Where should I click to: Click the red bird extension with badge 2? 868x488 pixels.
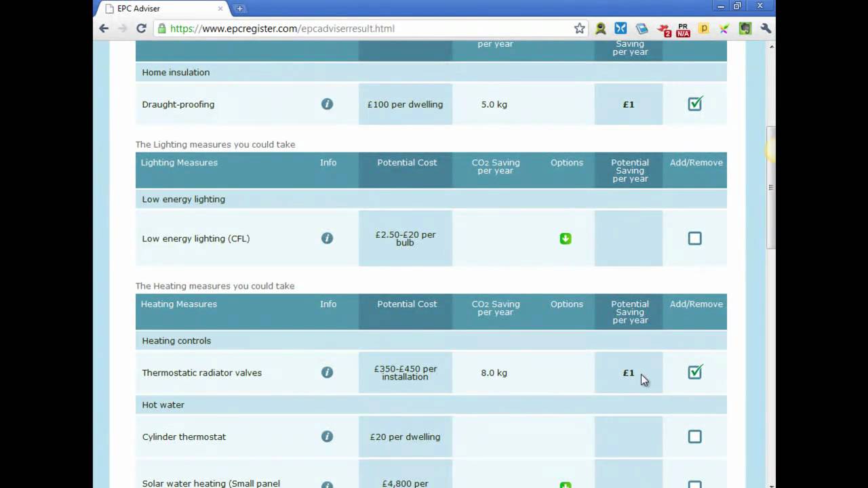point(663,29)
